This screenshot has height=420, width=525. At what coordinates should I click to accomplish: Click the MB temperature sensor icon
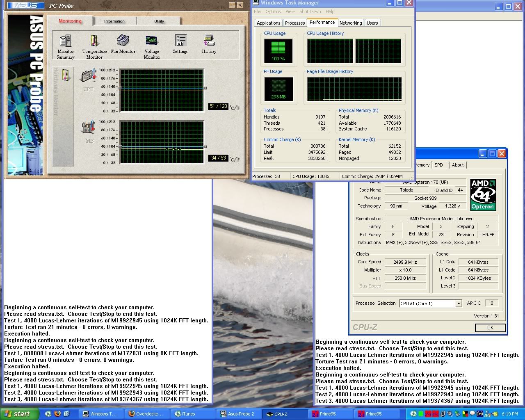click(88, 128)
